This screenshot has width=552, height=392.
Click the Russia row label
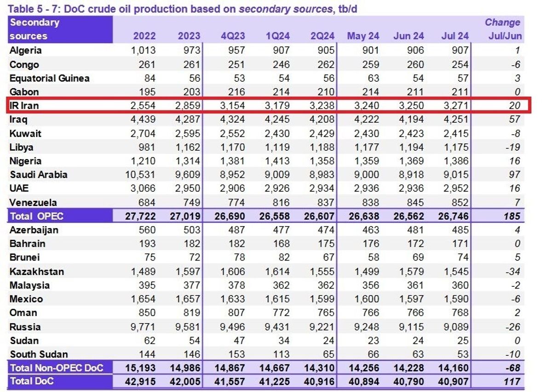point(25,327)
